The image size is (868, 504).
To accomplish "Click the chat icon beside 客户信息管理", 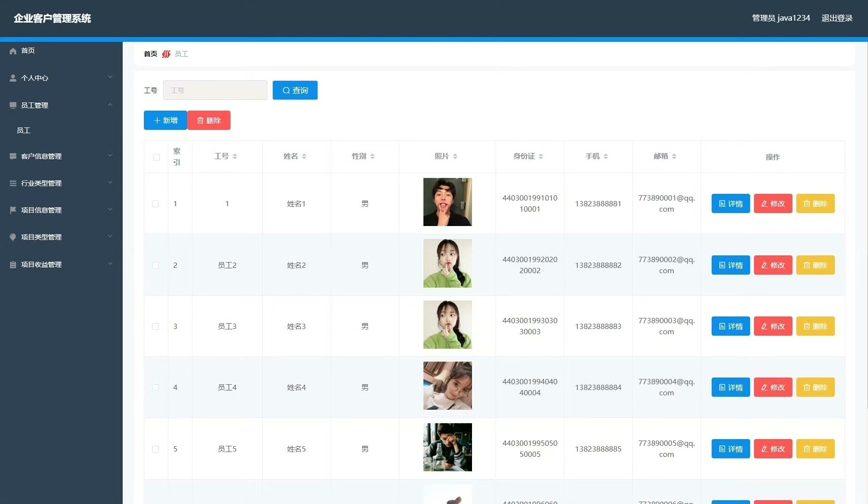I will [x=13, y=156].
